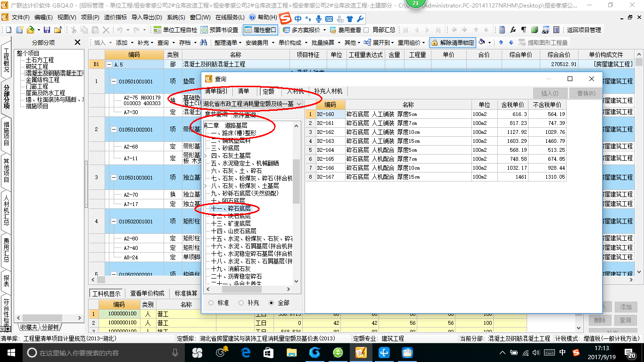Select the 全部 radio button
644x362 pixels.
[x=271, y=303]
